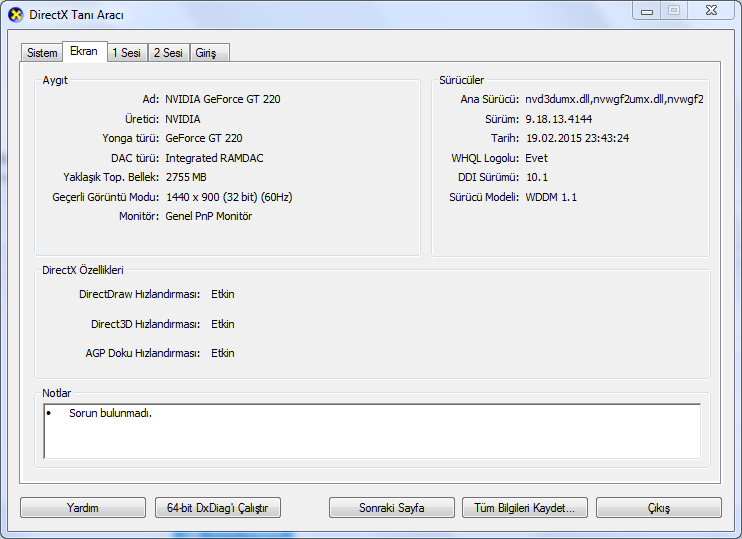Click 64-bit DxDiag'ı Çalıştır button
Viewport: 742px width, 539px height.
coord(218,508)
